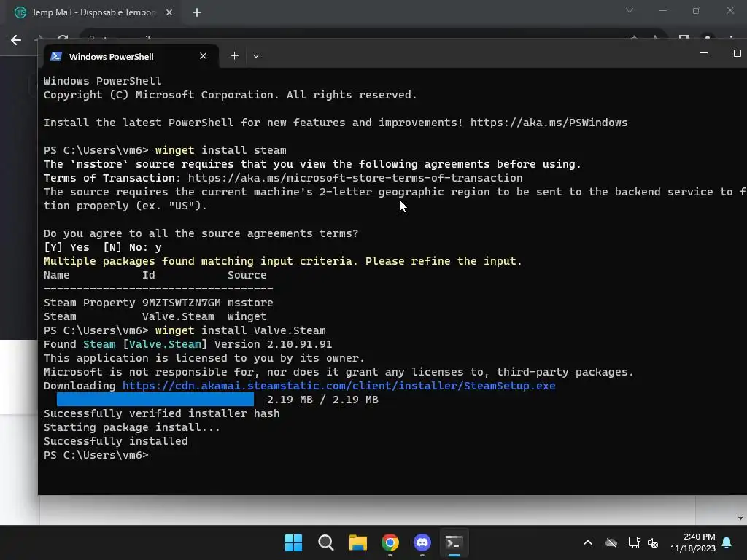The image size is (747, 560).
Task: Launch File Explorer from taskbar
Action: [x=357, y=542]
